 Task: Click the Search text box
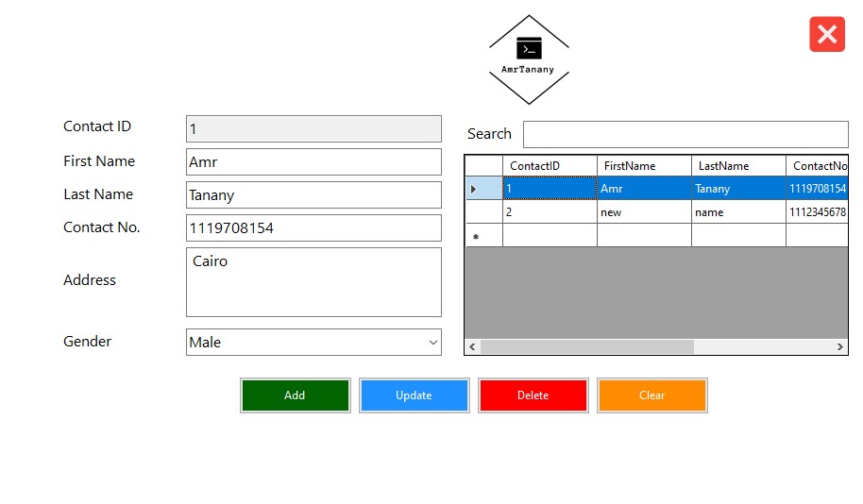pos(685,134)
